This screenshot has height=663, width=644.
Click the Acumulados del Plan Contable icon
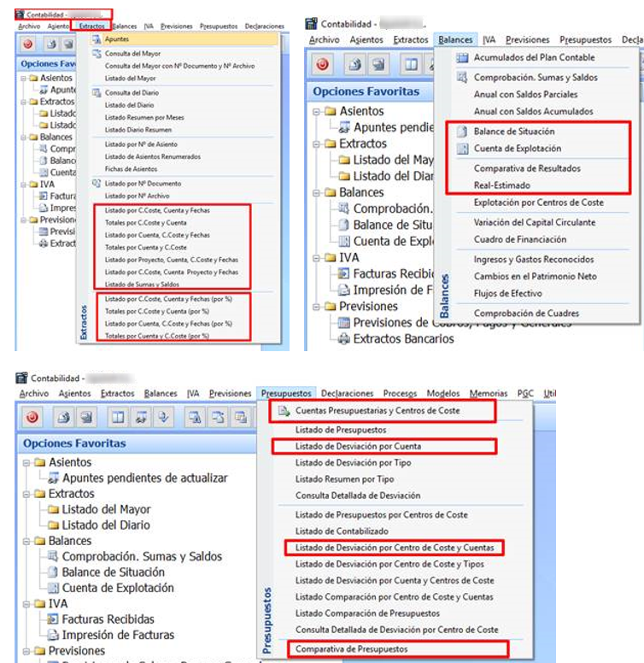click(462, 57)
